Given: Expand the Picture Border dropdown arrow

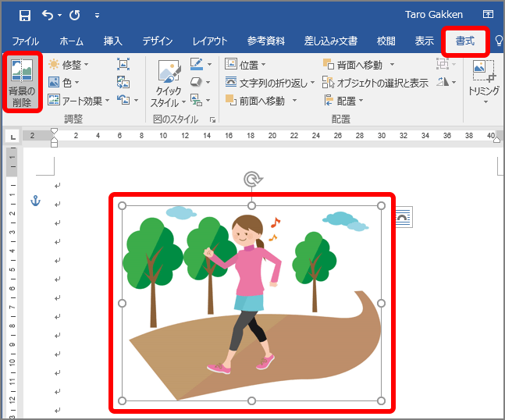Looking at the screenshot, I should pyautogui.click(x=210, y=65).
